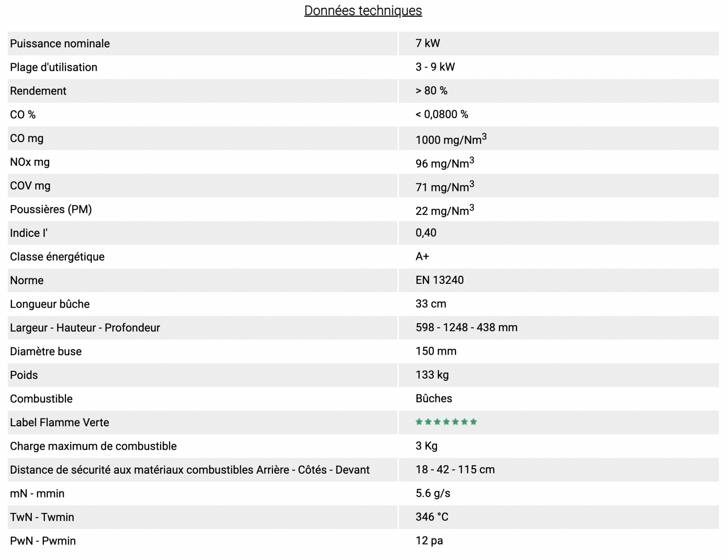Viewport: 728px width, 560px height.
Task: Click the 1000 mg/Nm3 CO value
Action: 451,139
